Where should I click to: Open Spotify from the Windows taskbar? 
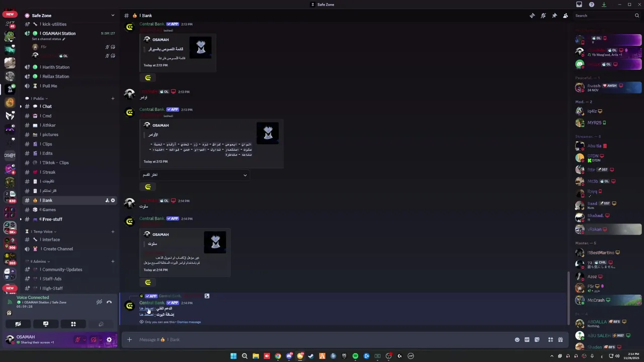[x=355, y=356]
